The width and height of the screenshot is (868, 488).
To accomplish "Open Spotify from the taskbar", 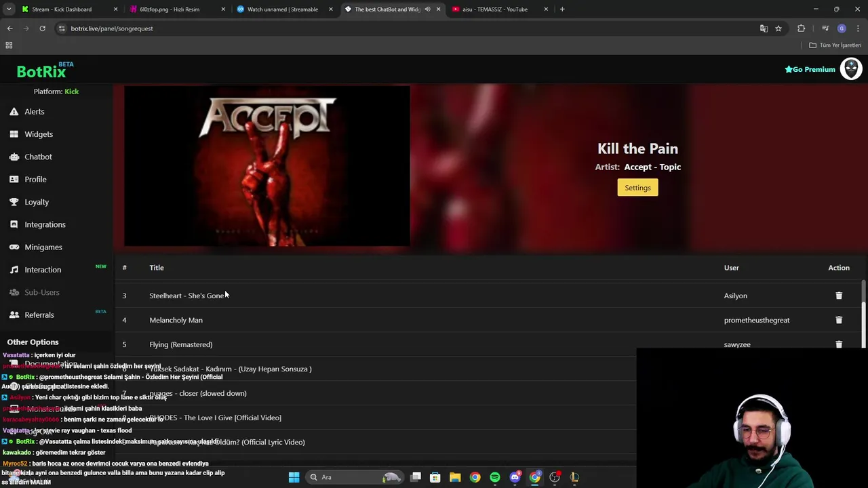I will pyautogui.click(x=495, y=477).
